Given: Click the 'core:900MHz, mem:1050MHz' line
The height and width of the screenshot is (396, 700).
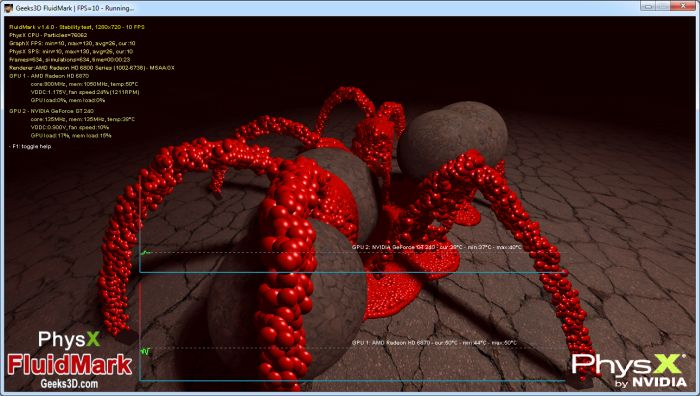Looking at the screenshot, I should 84,84.
